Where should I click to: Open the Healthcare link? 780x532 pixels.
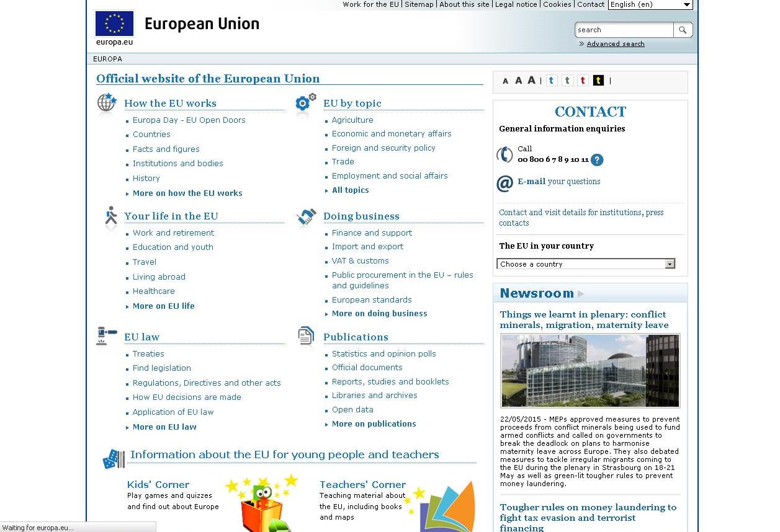(x=153, y=291)
